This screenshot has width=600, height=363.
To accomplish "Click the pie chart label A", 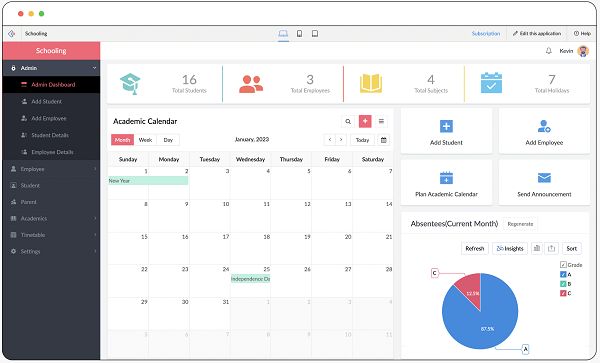I will click(x=525, y=349).
